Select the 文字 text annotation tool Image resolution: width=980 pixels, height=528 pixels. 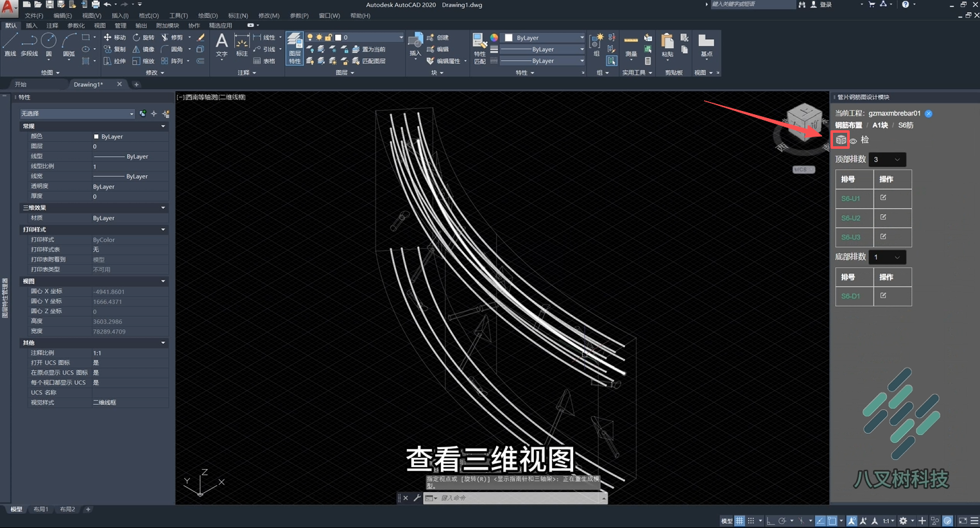pos(221,45)
